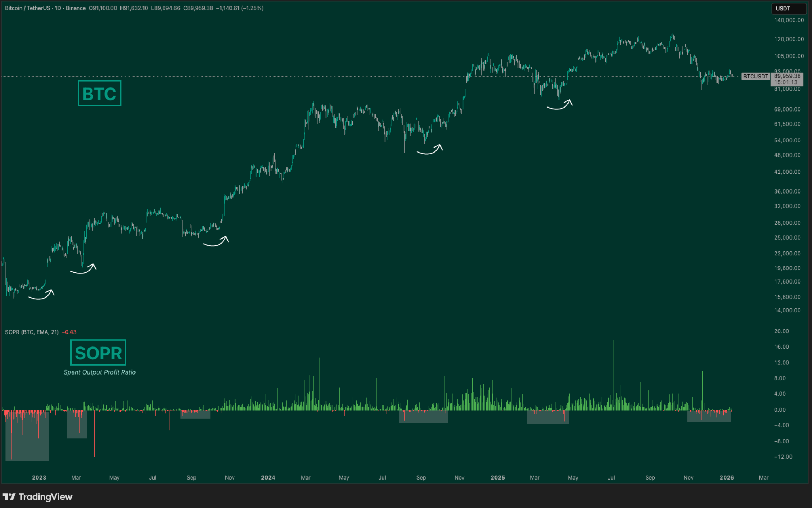Viewport: 812px width, 508px height.
Task: Click the 2024 label on time axis
Action: point(268,477)
